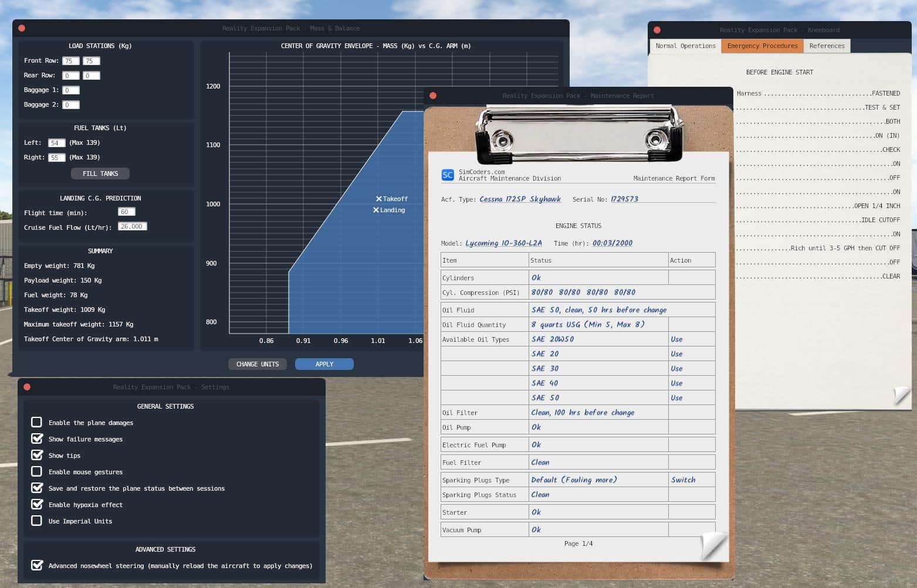Flip the kneeboard page corner curl
This screenshot has height=588, width=917.
click(x=902, y=396)
